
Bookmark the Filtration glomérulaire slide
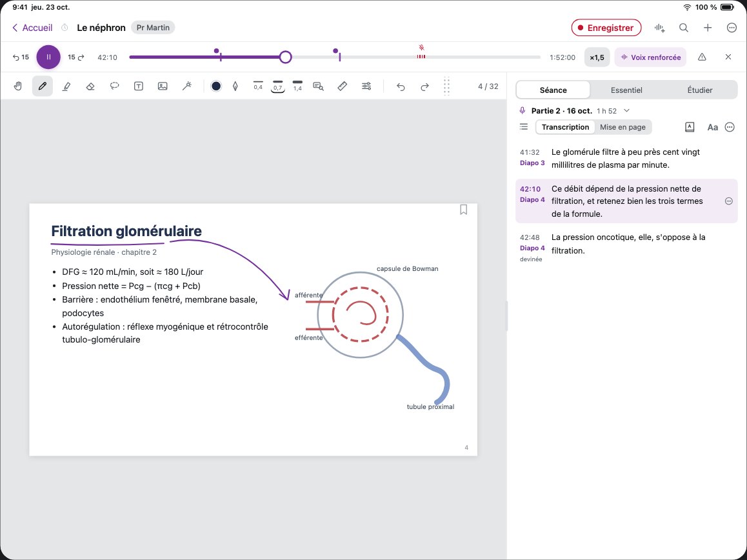pyautogui.click(x=464, y=210)
